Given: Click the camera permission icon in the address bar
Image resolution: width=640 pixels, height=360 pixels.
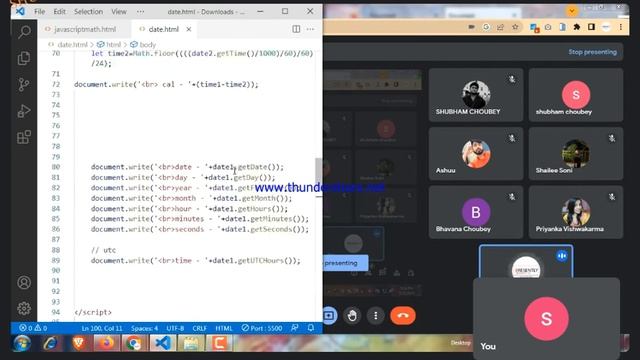Looking at the screenshot, I should tap(471, 27).
